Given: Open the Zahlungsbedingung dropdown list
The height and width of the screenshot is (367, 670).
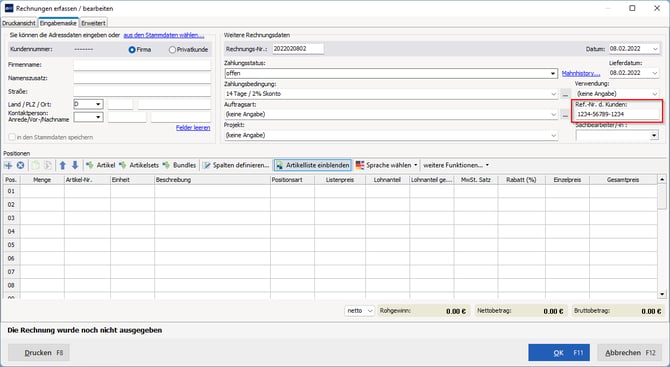Looking at the screenshot, I should click(553, 94).
